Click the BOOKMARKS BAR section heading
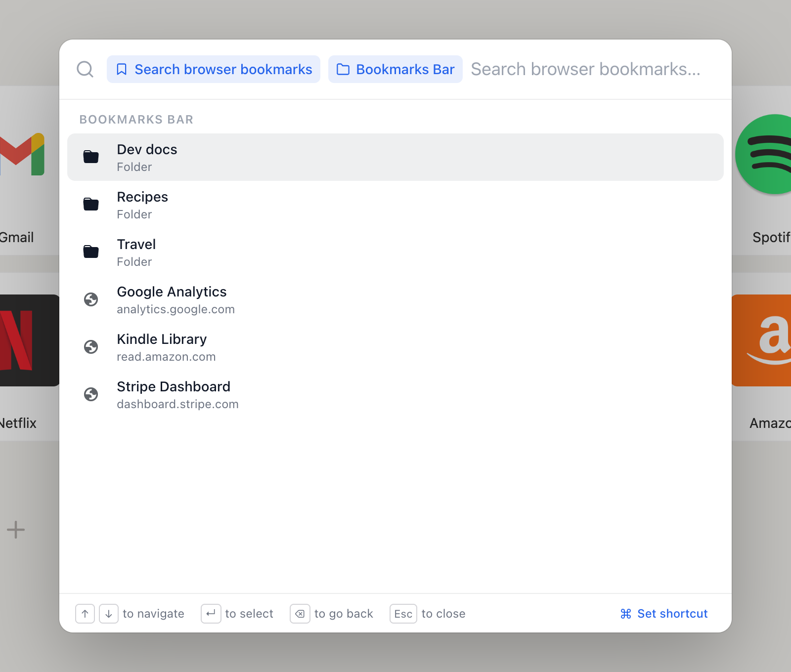Viewport: 791px width, 672px height. pos(136,120)
